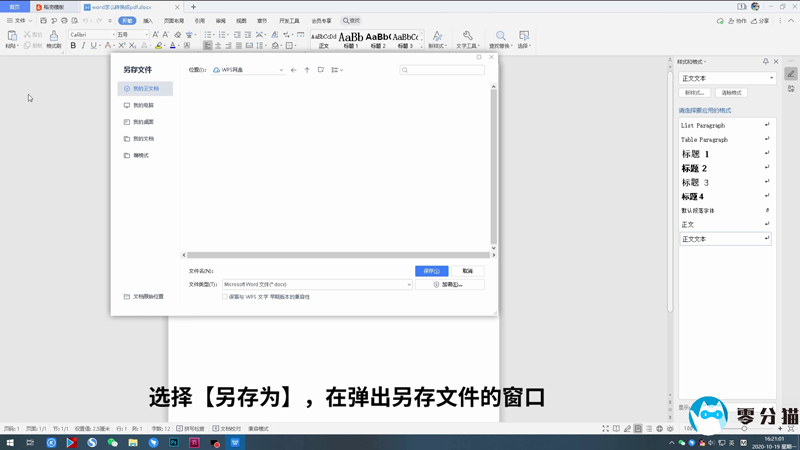Click the text highlight color icon
The width and height of the screenshot is (800, 450).
(159, 46)
